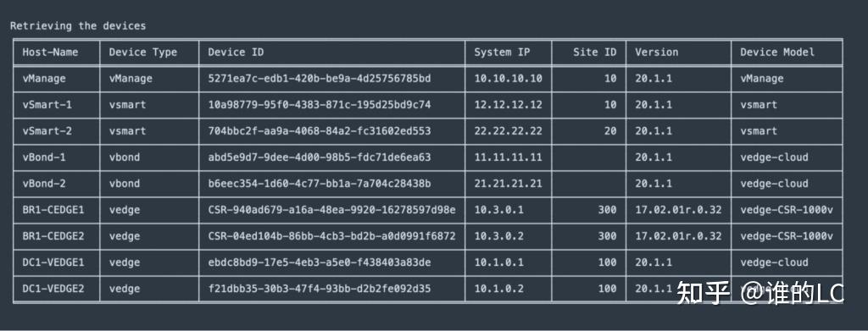
Task: Click device ID starting with 5271ea7c
Action: (x=320, y=79)
